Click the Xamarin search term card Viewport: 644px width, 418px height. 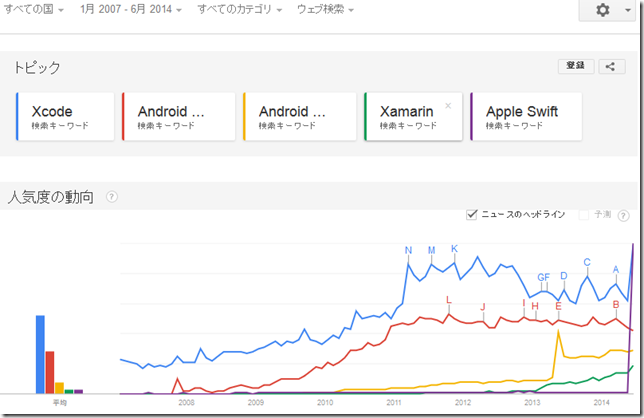click(x=413, y=117)
